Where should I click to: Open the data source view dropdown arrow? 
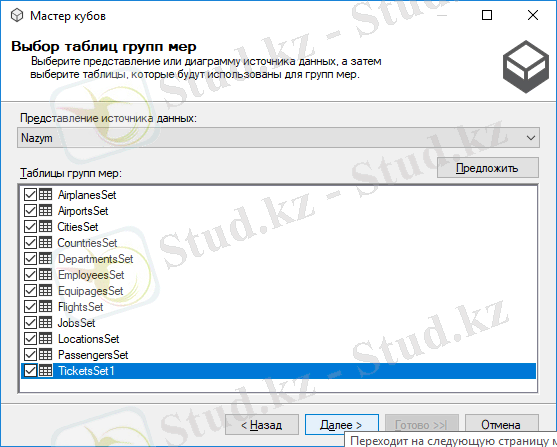click(x=531, y=138)
